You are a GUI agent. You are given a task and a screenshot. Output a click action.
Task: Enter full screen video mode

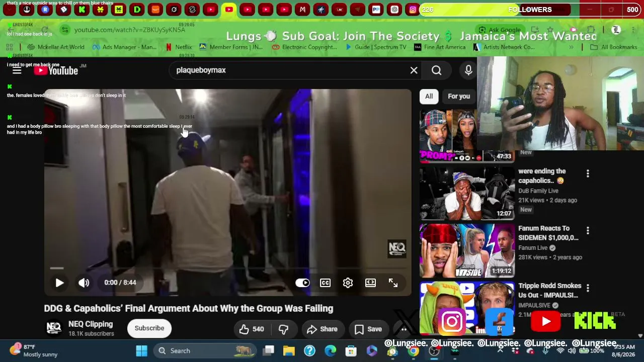coord(393,283)
